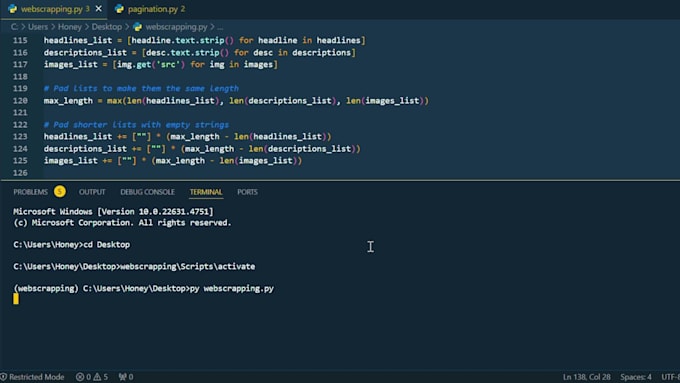Click the Python icon on pagination.py tab
The image size is (680, 383).
[x=119, y=9]
